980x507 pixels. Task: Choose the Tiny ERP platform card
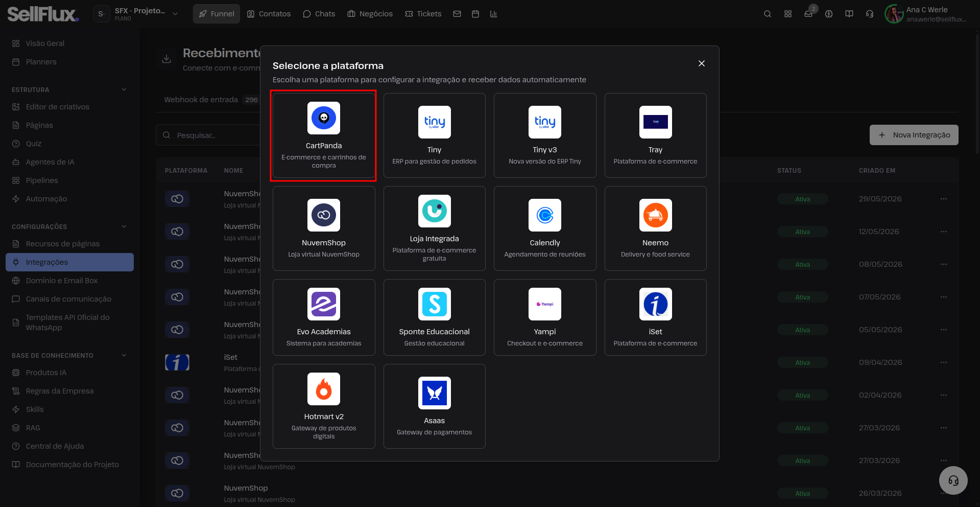[434, 135]
